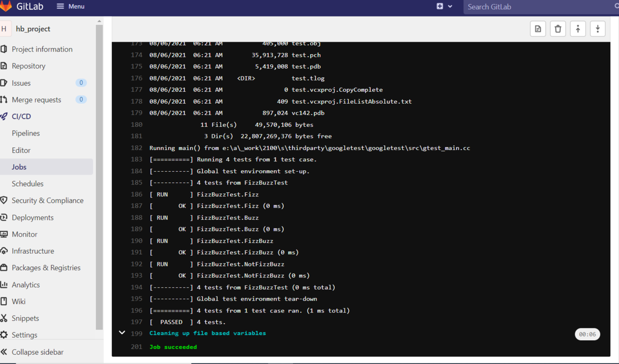Click the Issues icon
The image size is (619, 364).
[4, 83]
